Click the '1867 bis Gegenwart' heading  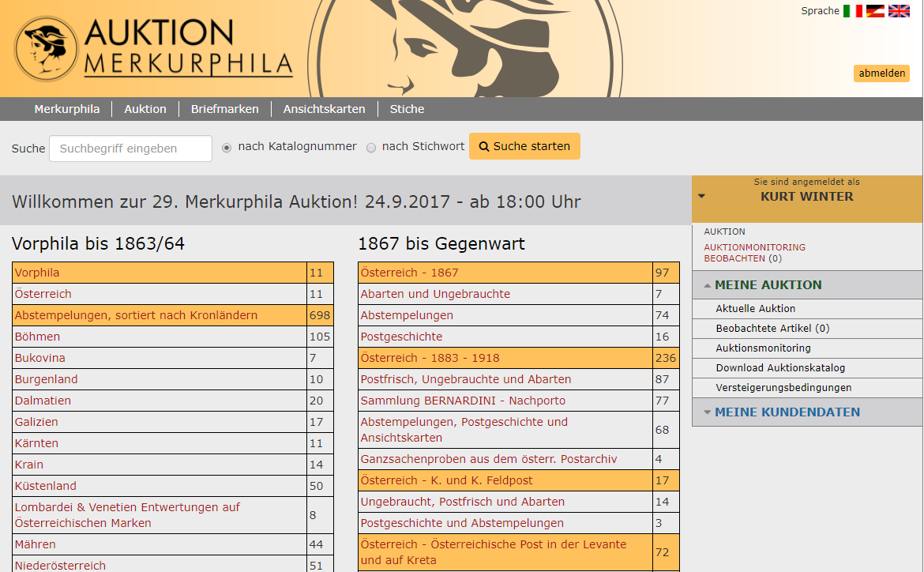click(441, 243)
